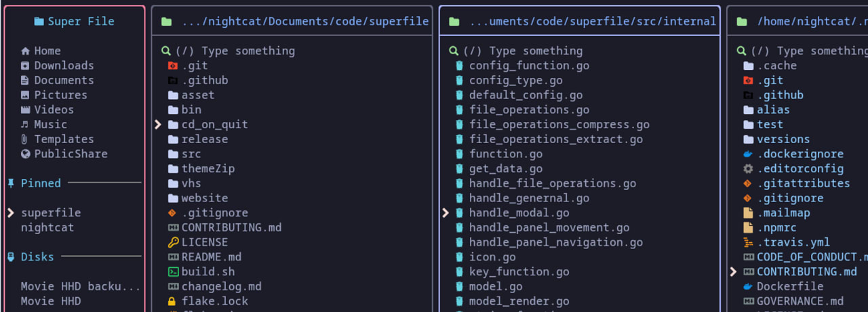Select icon.go file
This screenshot has height=312, width=868.
click(x=492, y=257)
